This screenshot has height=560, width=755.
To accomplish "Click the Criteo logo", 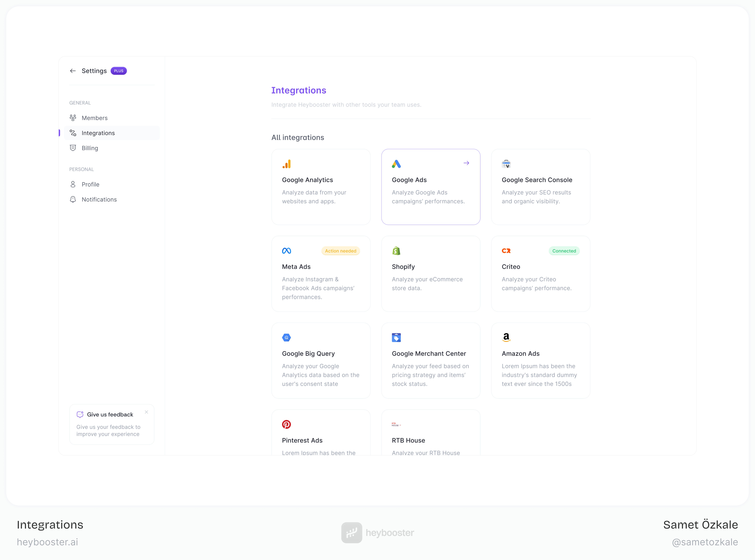I will [506, 251].
